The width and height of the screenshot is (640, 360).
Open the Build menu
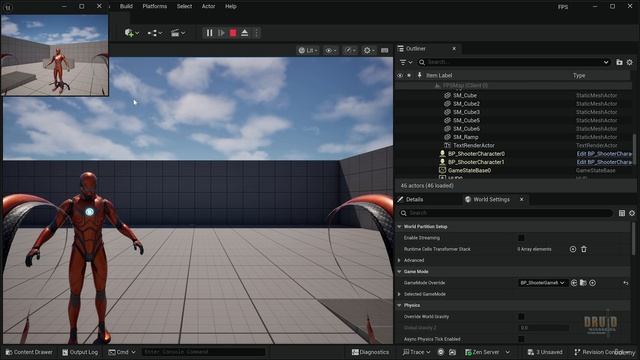(x=126, y=7)
